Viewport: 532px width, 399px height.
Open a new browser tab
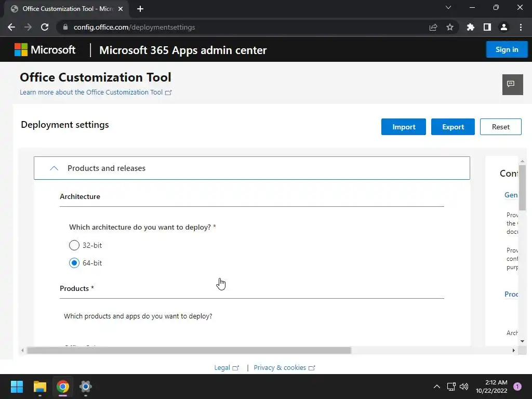pos(140,9)
